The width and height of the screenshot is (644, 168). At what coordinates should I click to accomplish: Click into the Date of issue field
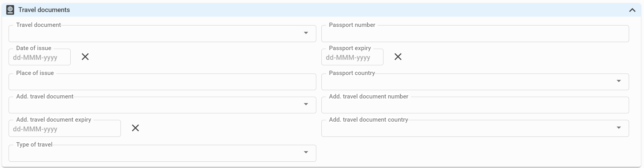pyautogui.click(x=40, y=57)
